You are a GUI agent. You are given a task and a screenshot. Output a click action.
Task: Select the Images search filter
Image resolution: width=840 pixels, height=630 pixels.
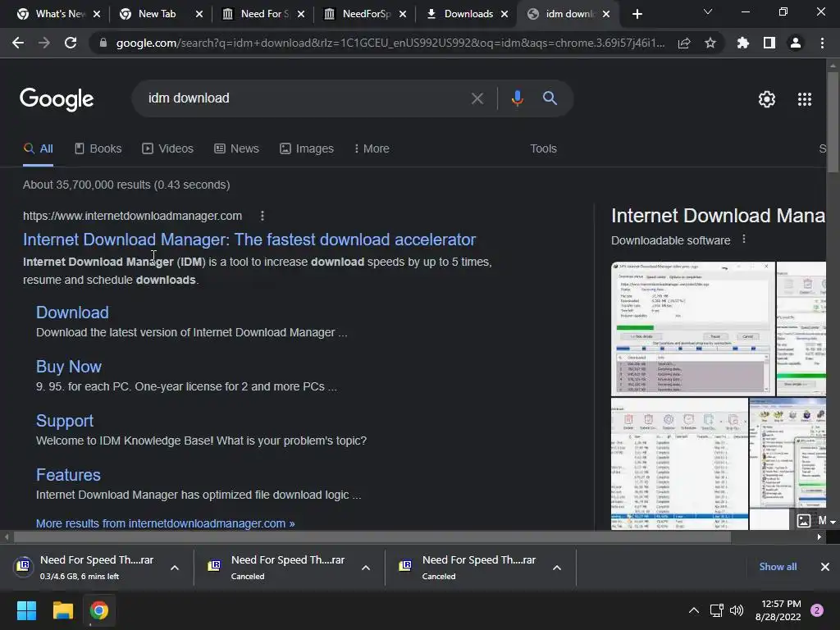307,149
